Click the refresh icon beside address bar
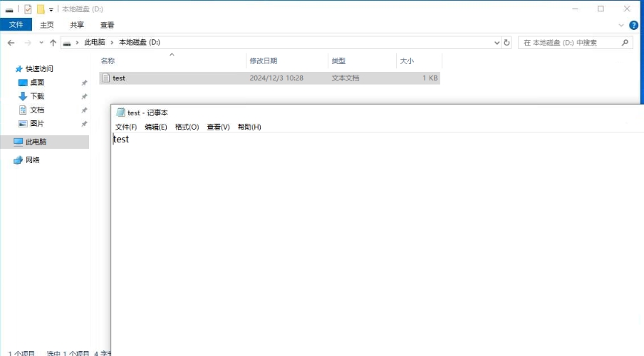The height and width of the screenshot is (356, 644). point(507,43)
